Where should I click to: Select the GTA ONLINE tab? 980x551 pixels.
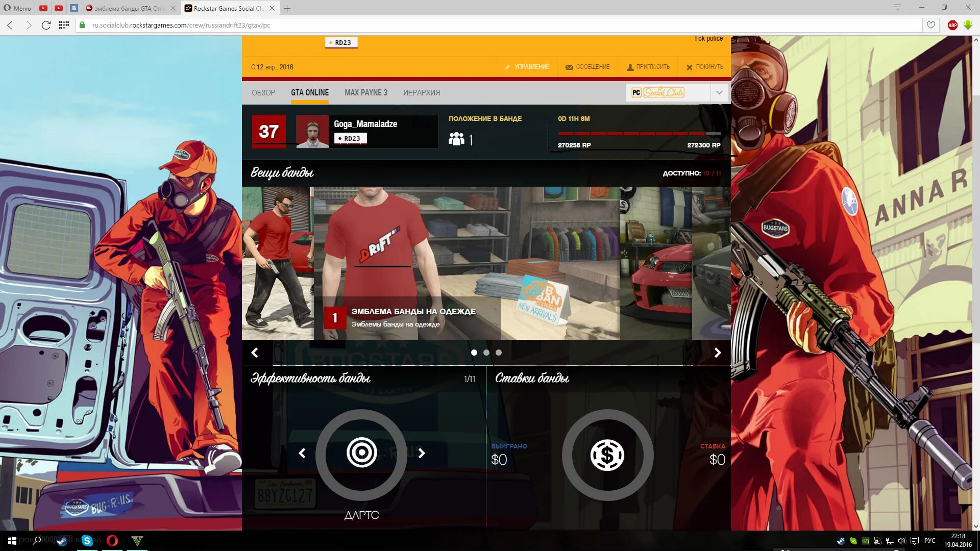click(310, 92)
